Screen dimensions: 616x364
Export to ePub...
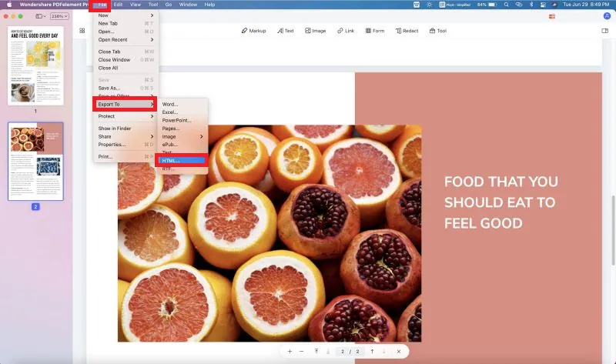(x=182, y=145)
